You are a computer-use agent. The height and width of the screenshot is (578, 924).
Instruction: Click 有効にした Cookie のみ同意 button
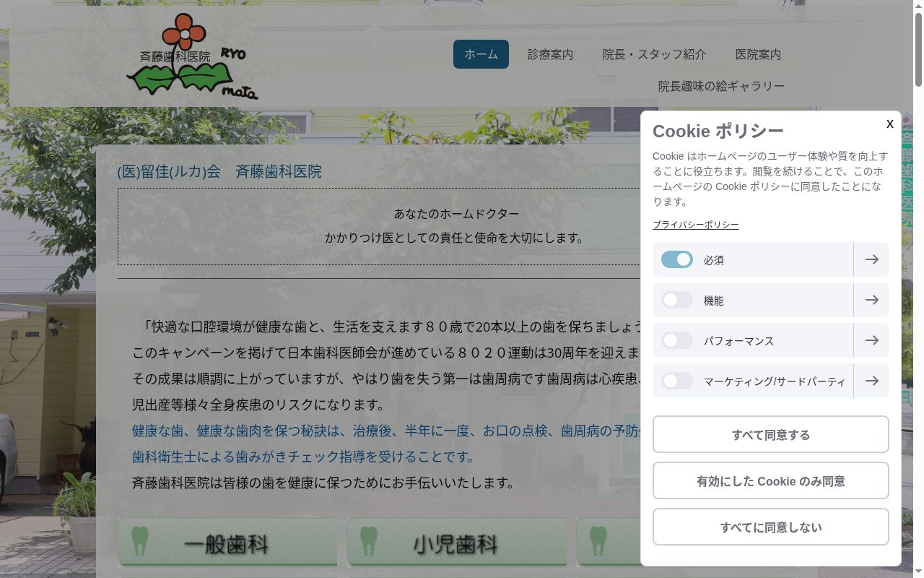[x=771, y=480]
